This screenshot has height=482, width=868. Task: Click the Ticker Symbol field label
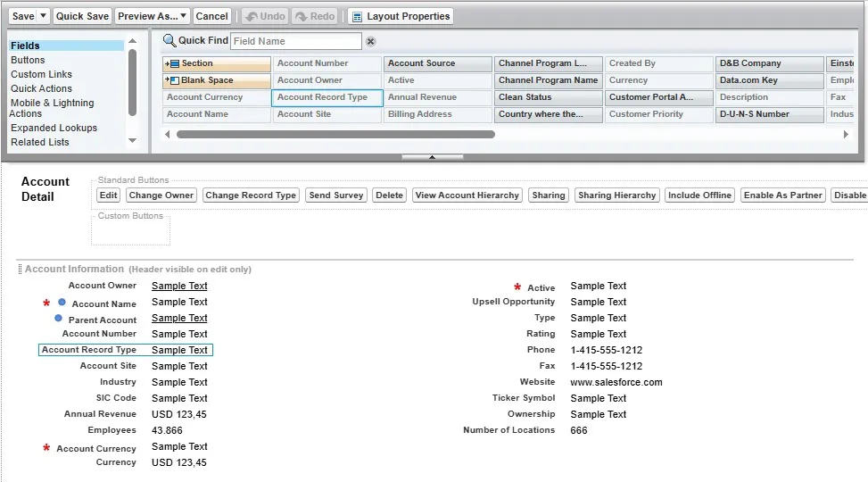[524, 398]
